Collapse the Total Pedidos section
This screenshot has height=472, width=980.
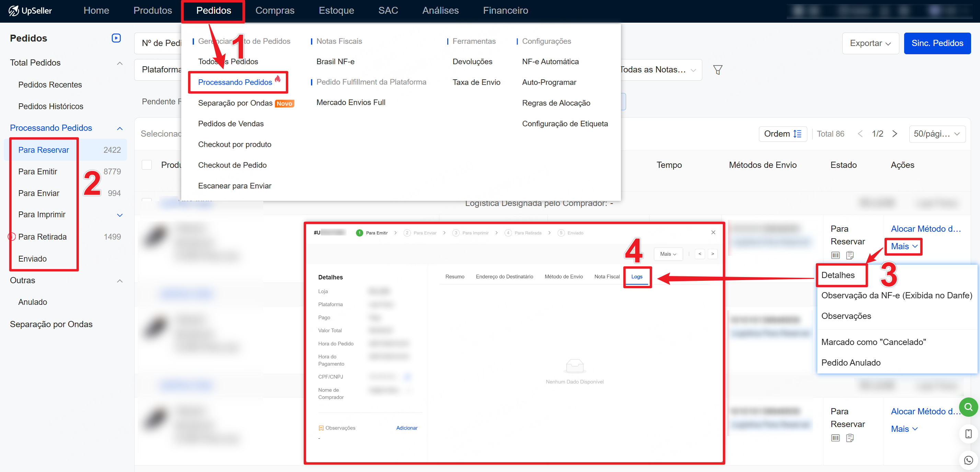pyautogui.click(x=119, y=63)
